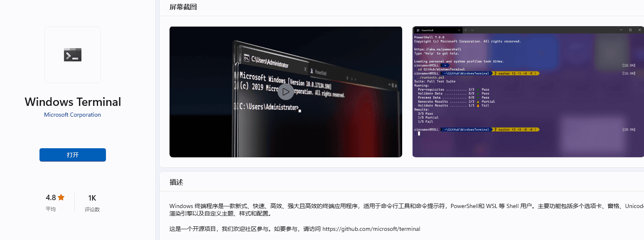Click the Windows icon in the first screenshot's title bar
This screenshot has width=644, height=240.
pos(246,58)
